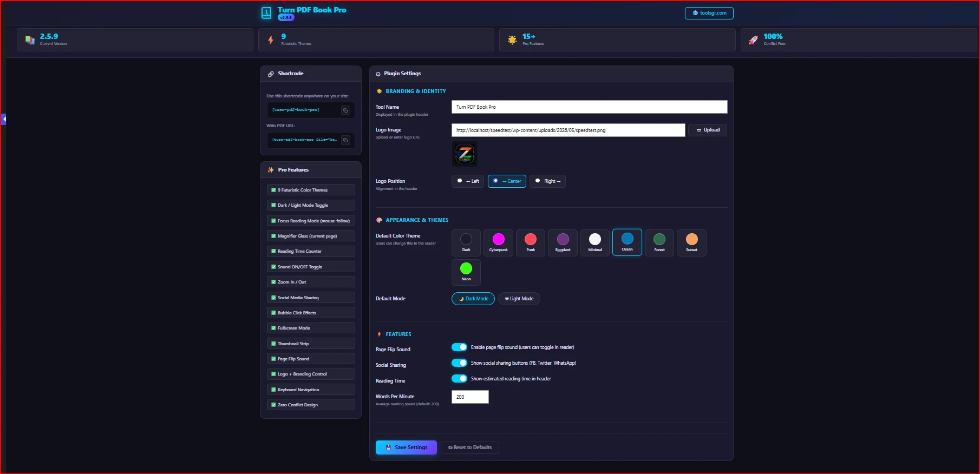Select the Dark color theme
This screenshot has width=980, height=474.
466,242
